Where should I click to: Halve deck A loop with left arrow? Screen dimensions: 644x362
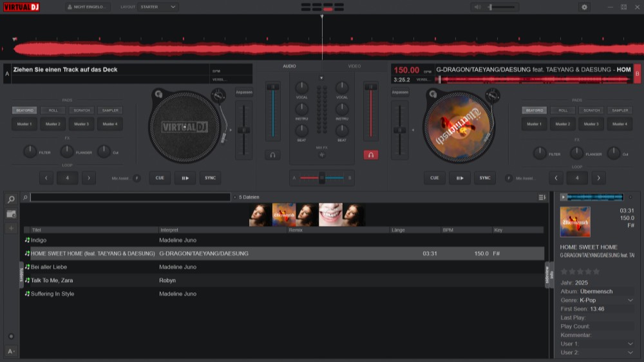click(46, 178)
